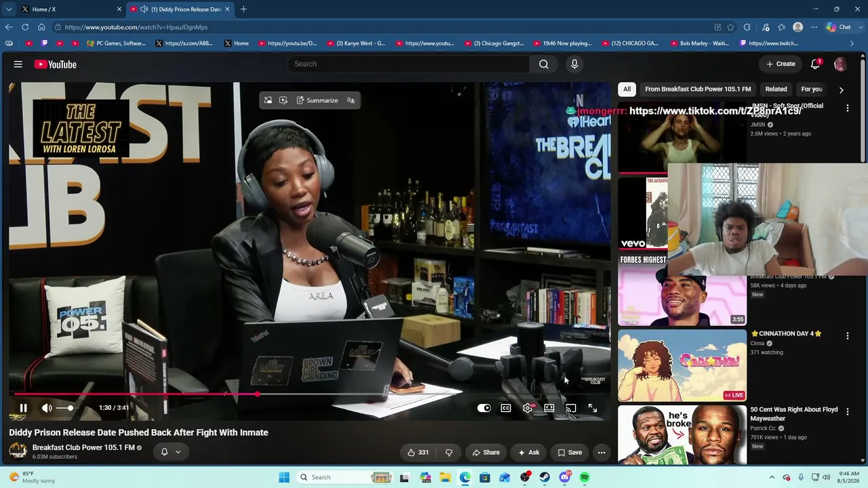Image resolution: width=868 pixels, height=488 pixels.
Task: Open options for the CINNATHON DAY 4 video
Action: pos(848,335)
